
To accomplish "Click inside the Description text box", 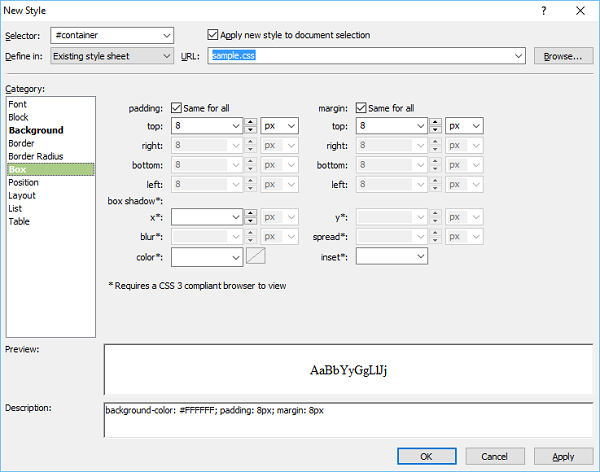I will tap(346, 420).
